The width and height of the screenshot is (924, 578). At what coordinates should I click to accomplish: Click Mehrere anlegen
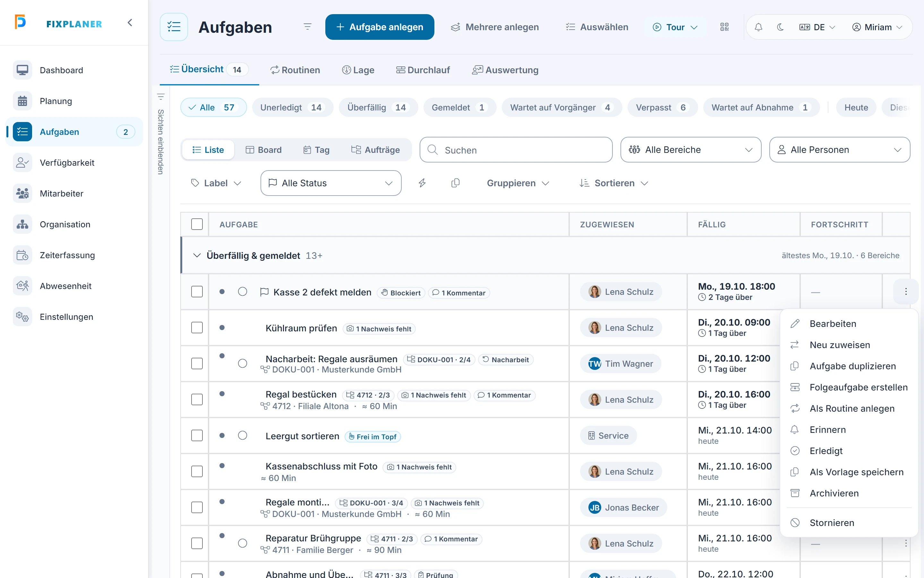pyautogui.click(x=495, y=27)
